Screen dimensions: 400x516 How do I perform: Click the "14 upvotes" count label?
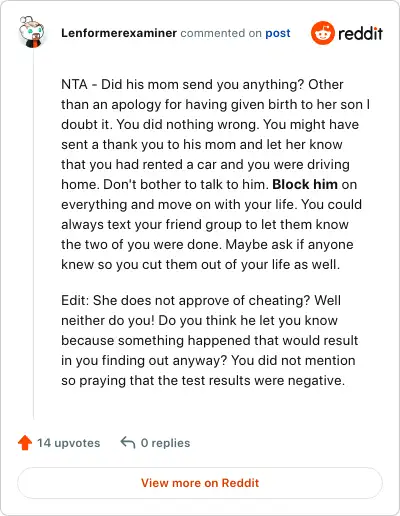coord(68,443)
